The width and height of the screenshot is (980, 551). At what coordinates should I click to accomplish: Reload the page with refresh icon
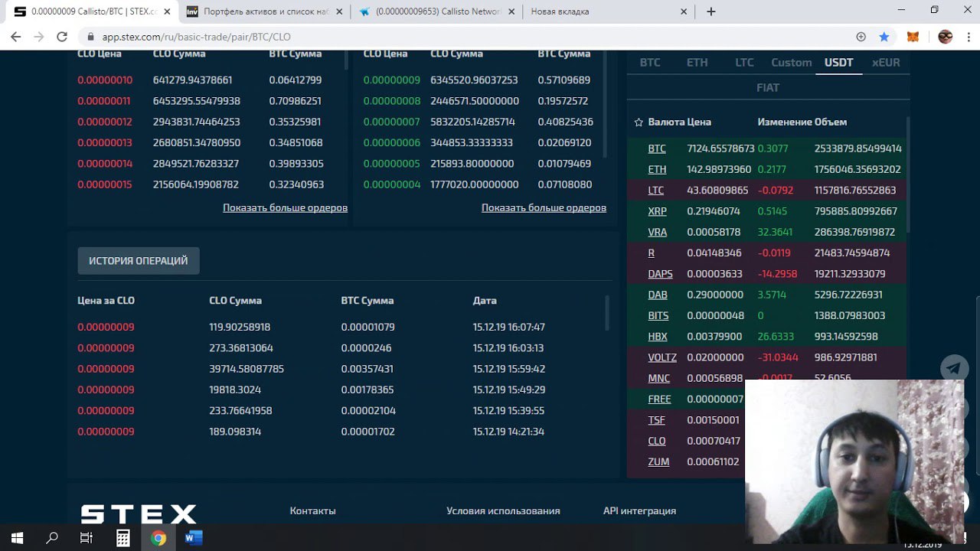(63, 37)
